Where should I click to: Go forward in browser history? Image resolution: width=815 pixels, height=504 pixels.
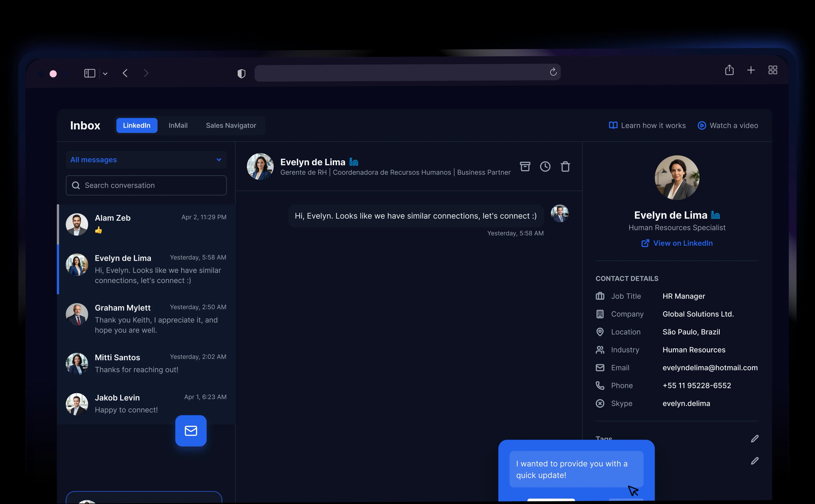click(146, 73)
